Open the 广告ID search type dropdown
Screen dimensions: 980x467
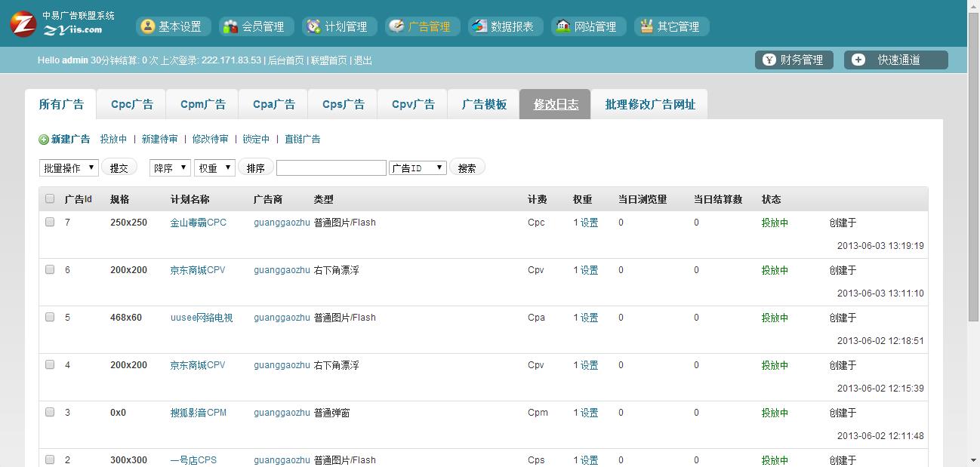pyautogui.click(x=418, y=167)
